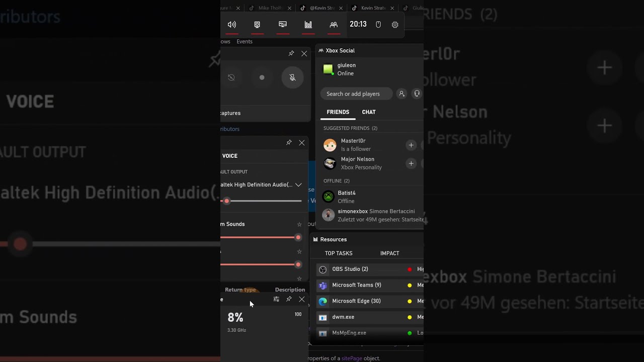644x362 pixels.
Task: Click the Resources widget title
Action: [x=334, y=239]
